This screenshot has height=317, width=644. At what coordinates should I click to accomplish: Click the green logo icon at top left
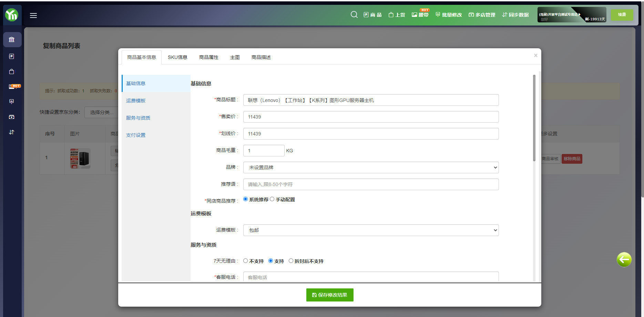12,15
